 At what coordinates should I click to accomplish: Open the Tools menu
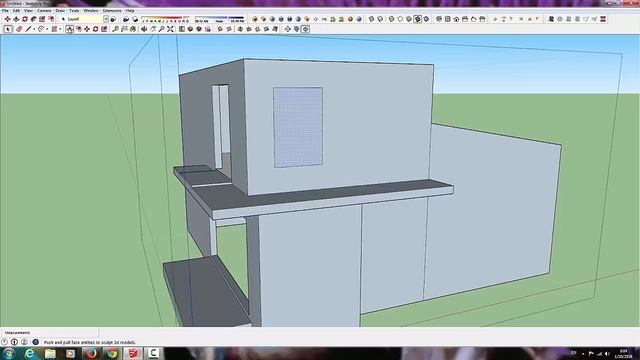click(74, 11)
